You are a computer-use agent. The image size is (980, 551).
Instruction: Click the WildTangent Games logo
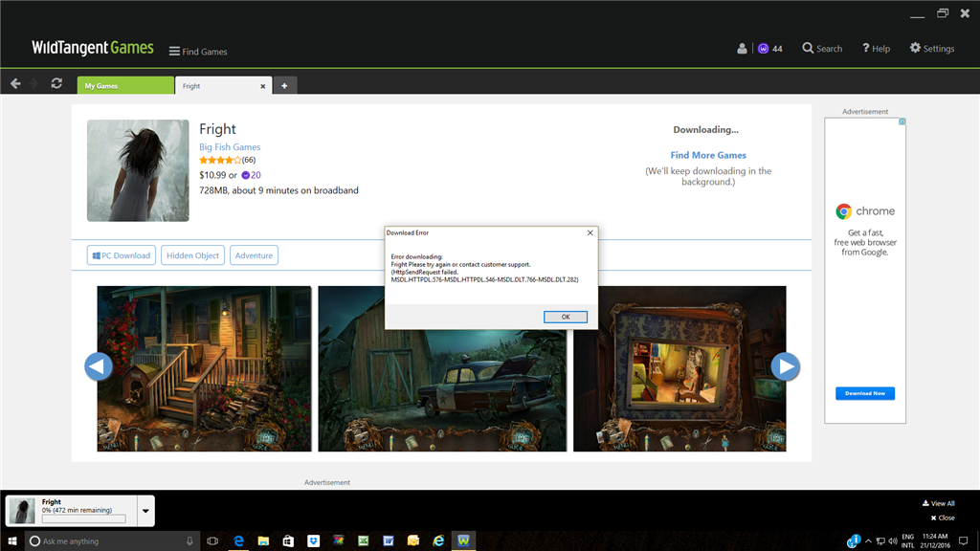point(93,48)
